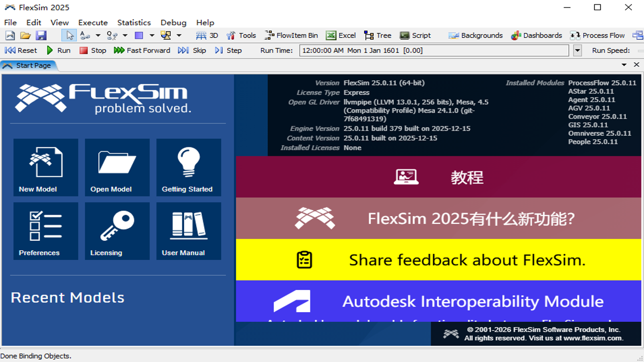Select the Connect Objects A tool
This screenshot has height=362, width=644.
[85, 36]
